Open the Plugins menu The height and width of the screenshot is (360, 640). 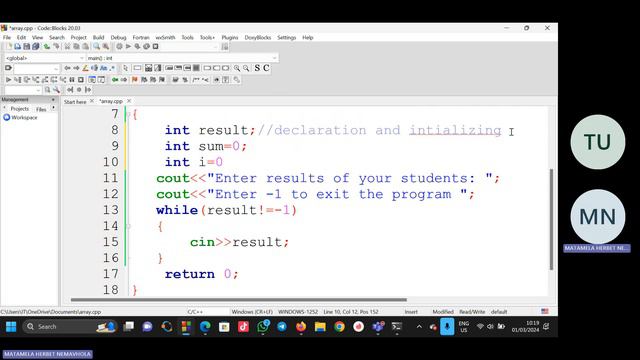[x=230, y=38]
